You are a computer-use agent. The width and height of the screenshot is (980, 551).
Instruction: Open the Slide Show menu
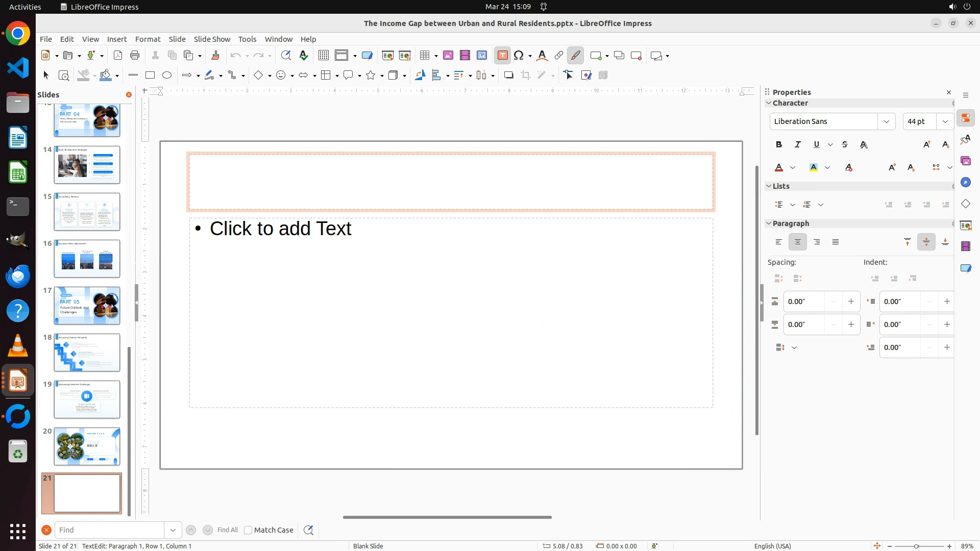(212, 39)
